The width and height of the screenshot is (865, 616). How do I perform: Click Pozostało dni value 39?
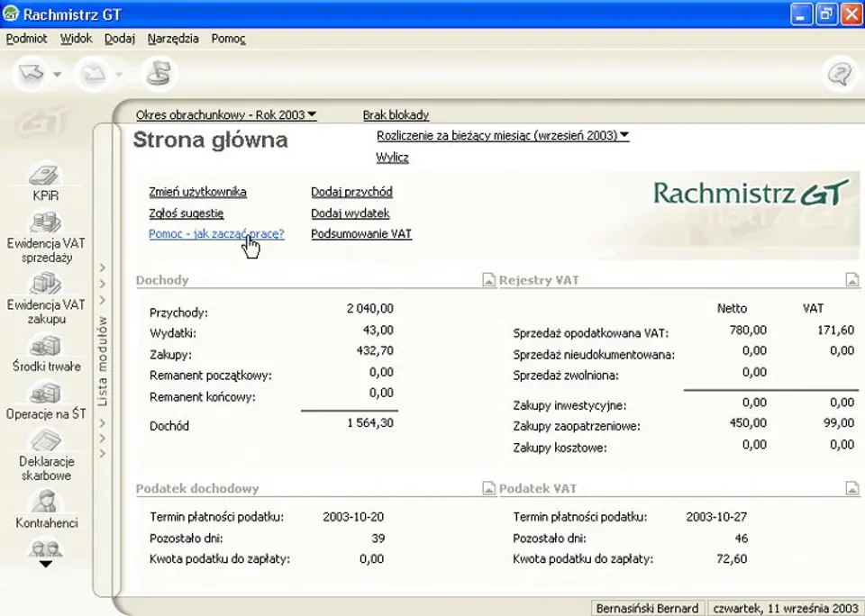378,539
